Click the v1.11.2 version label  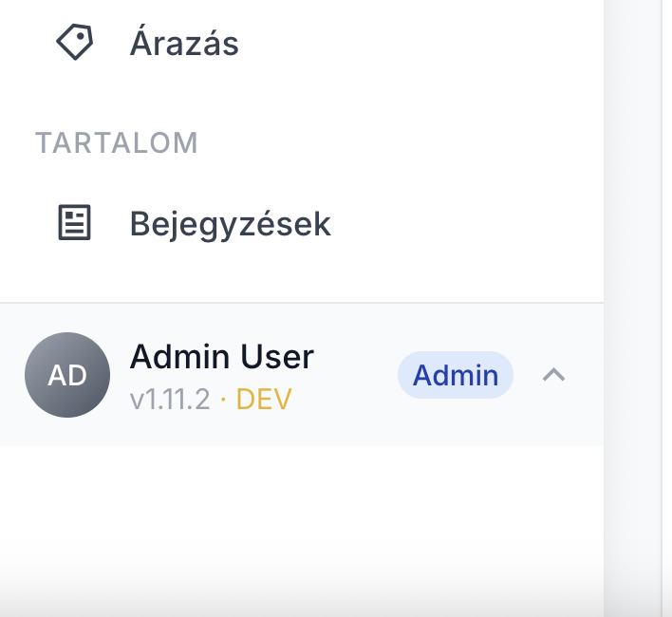(x=170, y=400)
